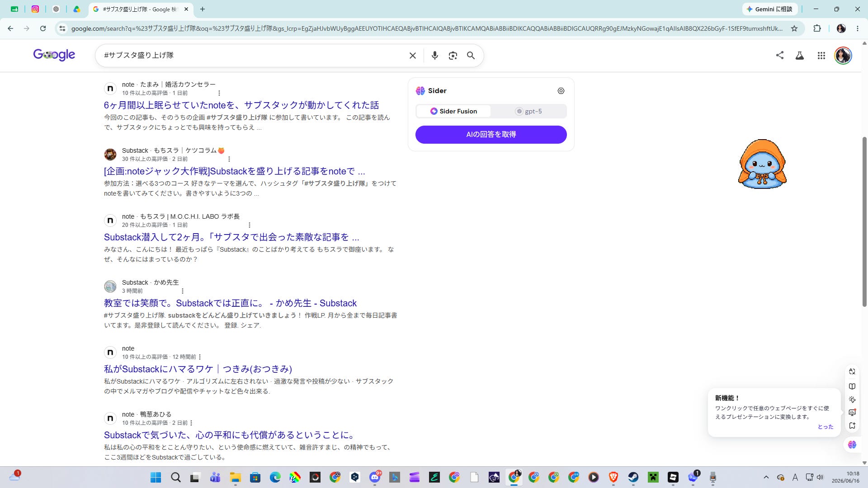868x488 pixels.
Task: Switch to the pinned green first tab
Action: (x=14, y=9)
